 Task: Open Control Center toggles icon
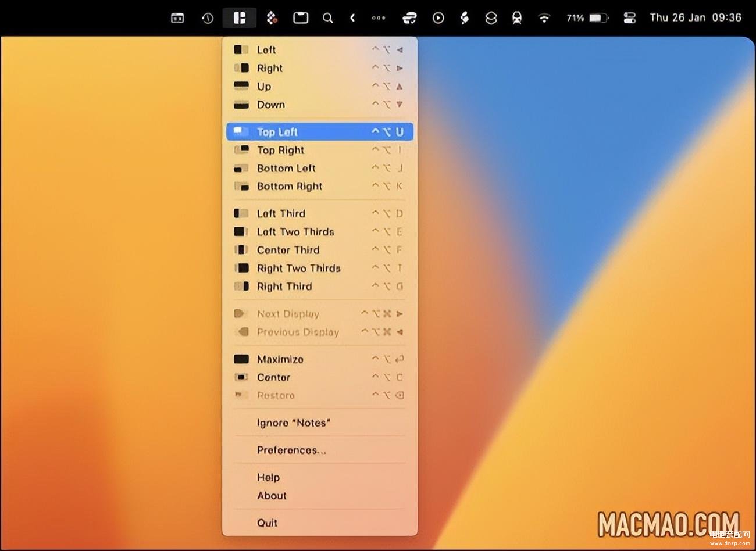[629, 18]
